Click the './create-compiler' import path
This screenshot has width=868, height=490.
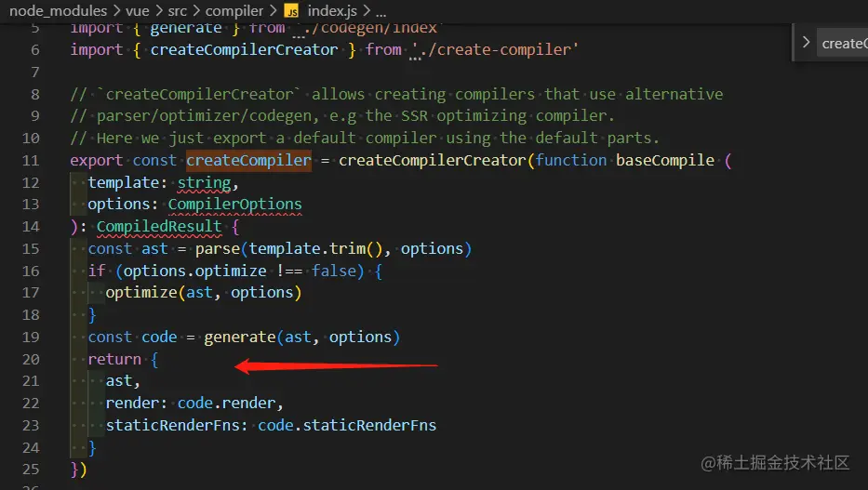coord(495,50)
